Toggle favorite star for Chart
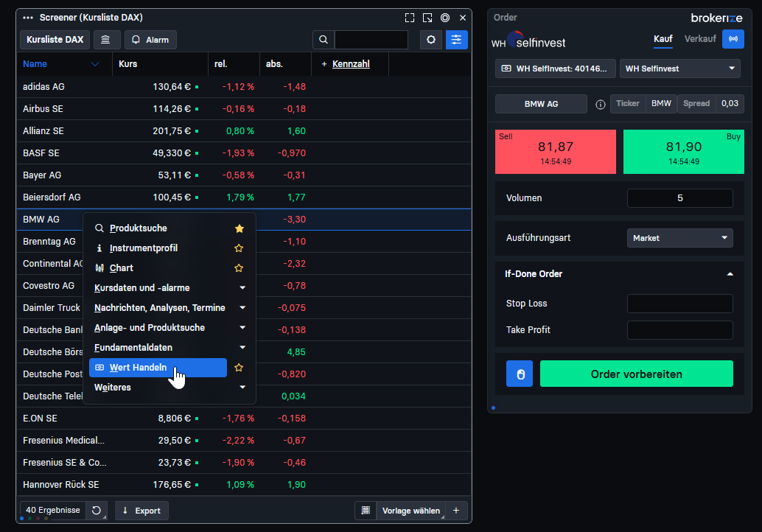762x532 pixels. coord(239,268)
